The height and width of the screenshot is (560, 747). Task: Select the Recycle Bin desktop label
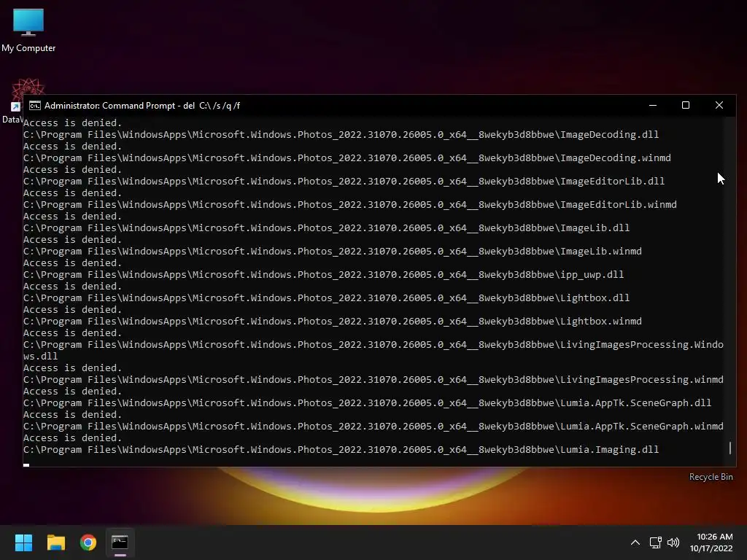coord(711,477)
